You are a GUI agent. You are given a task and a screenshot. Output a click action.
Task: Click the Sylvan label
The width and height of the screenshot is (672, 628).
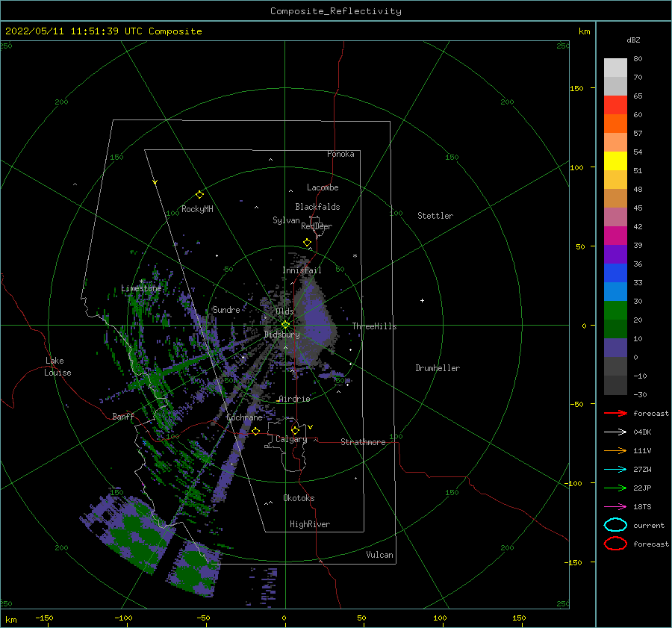[x=286, y=220]
